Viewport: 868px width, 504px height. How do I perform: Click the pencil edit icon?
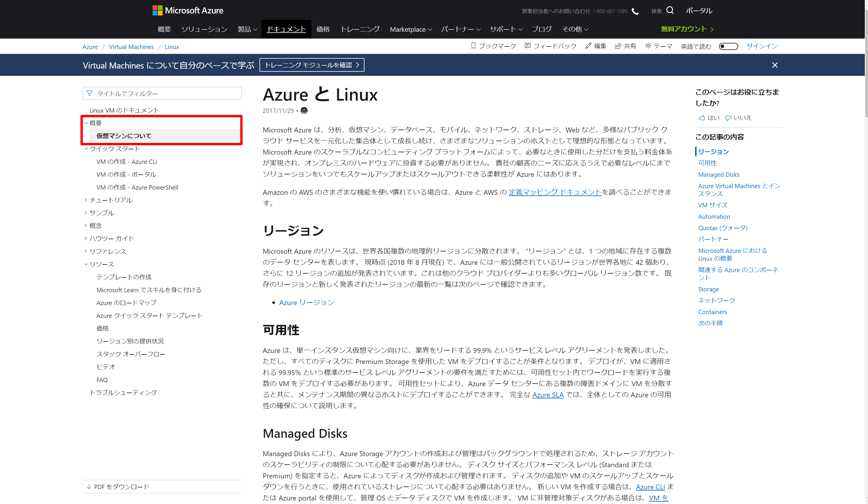tap(588, 46)
